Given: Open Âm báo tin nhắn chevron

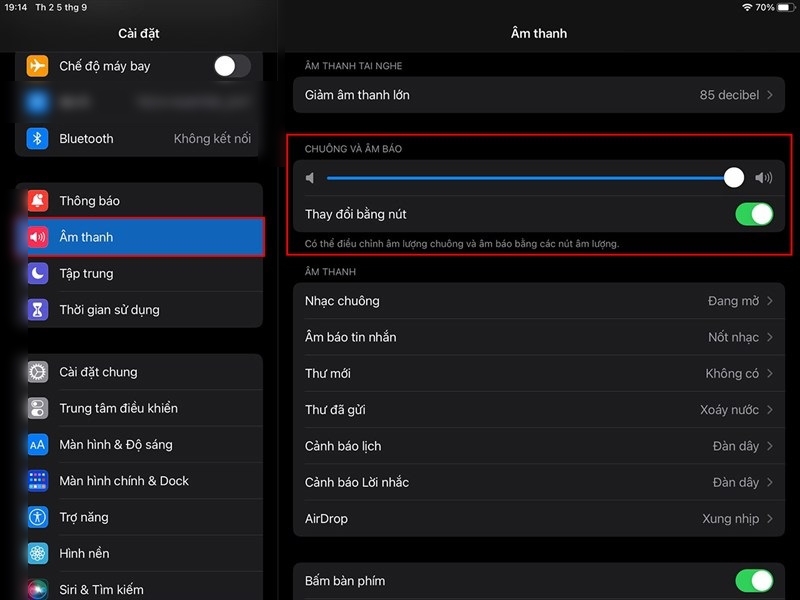Looking at the screenshot, I should (770, 337).
